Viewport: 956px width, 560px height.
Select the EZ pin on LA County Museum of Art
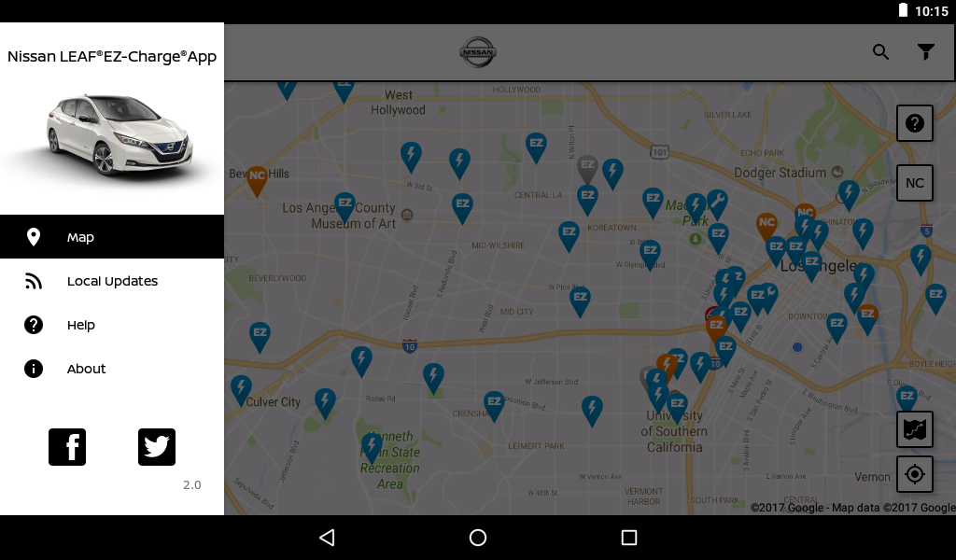[345, 207]
